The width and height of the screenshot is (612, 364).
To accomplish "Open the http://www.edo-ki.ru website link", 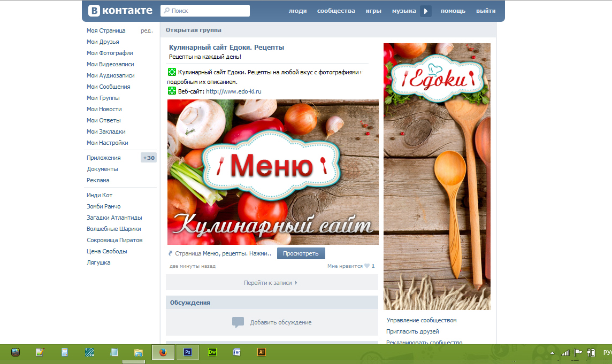I will [233, 91].
